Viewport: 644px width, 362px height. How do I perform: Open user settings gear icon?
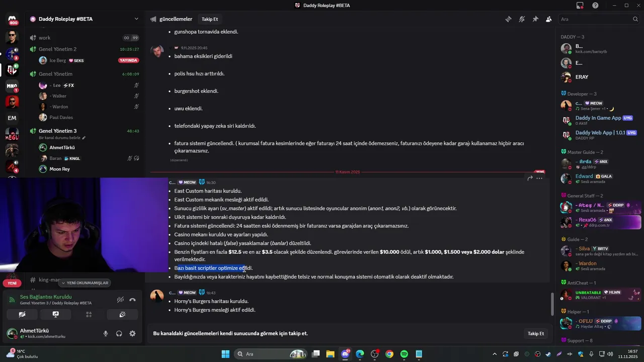(132, 333)
